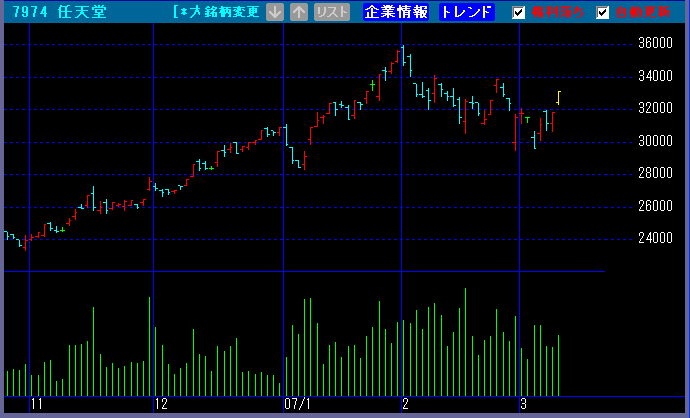Click the 32000 price axis label
Image resolution: width=690 pixels, height=418 pixels.
tap(655, 108)
